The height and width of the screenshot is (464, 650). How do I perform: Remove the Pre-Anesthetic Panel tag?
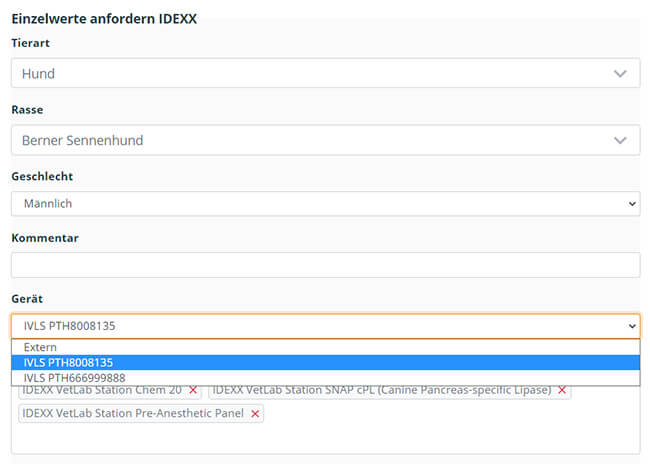[255, 414]
